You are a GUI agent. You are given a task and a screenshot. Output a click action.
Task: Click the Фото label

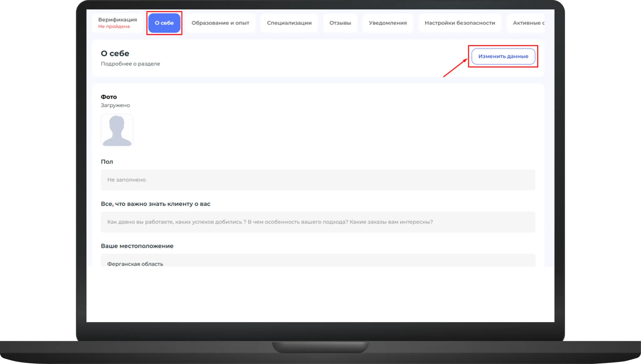pos(109,97)
